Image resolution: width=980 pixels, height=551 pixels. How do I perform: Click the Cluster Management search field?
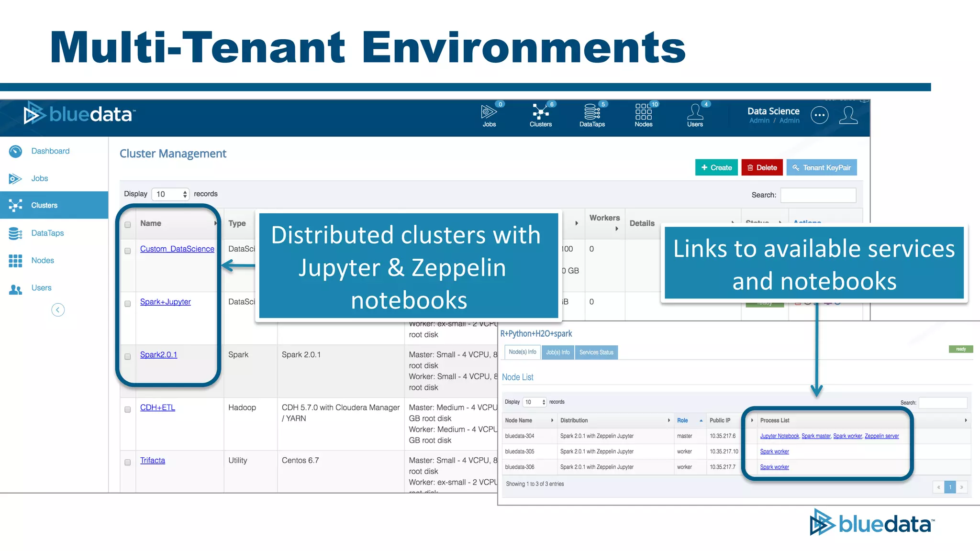click(x=818, y=195)
